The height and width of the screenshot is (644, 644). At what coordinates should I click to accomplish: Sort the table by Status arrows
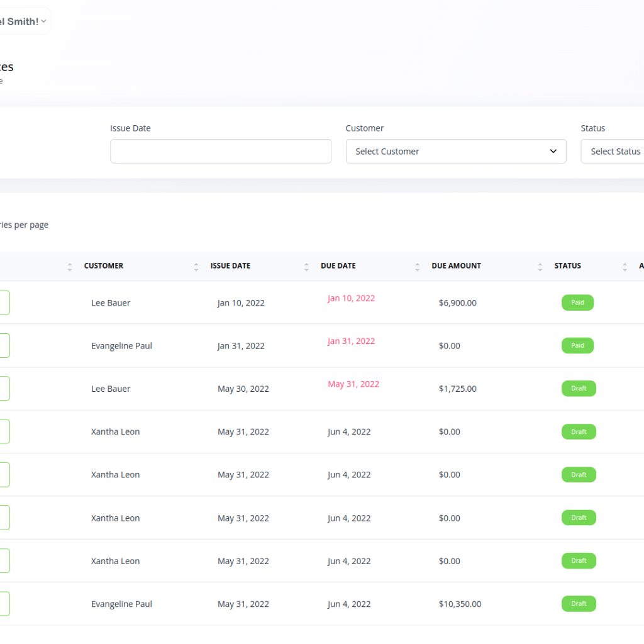pyautogui.click(x=625, y=267)
